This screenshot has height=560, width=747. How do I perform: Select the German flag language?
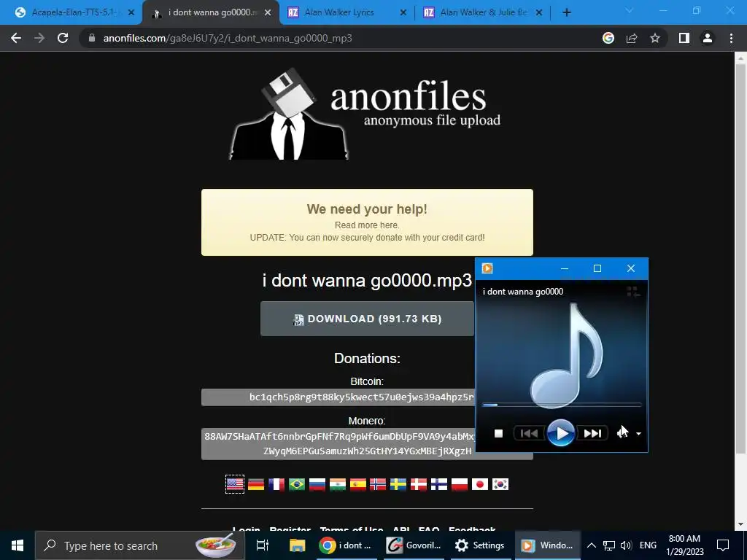click(256, 484)
